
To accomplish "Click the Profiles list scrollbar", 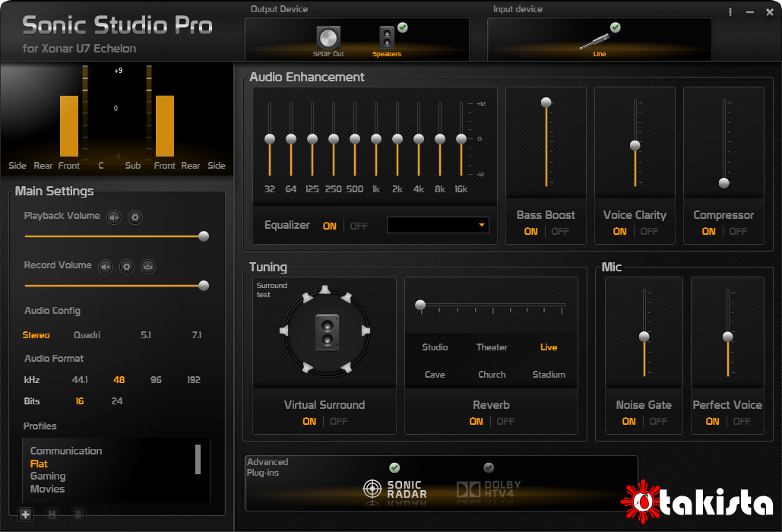I will click(x=198, y=459).
